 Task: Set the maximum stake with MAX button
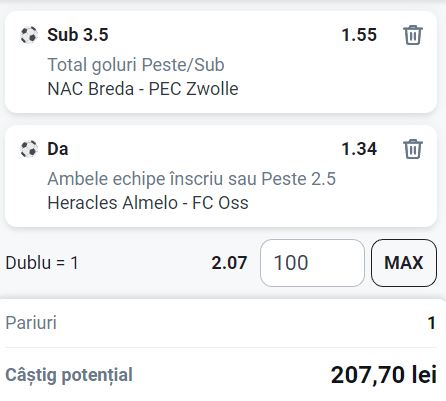point(404,263)
